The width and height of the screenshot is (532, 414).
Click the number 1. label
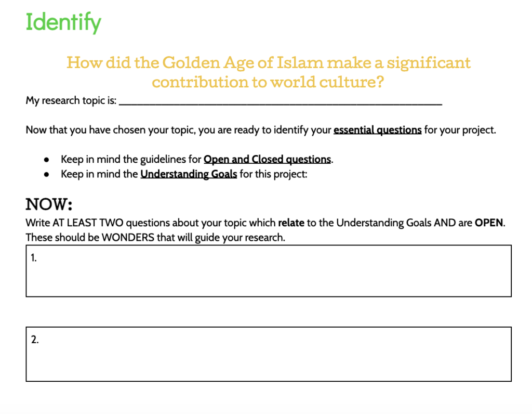[x=34, y=258]
